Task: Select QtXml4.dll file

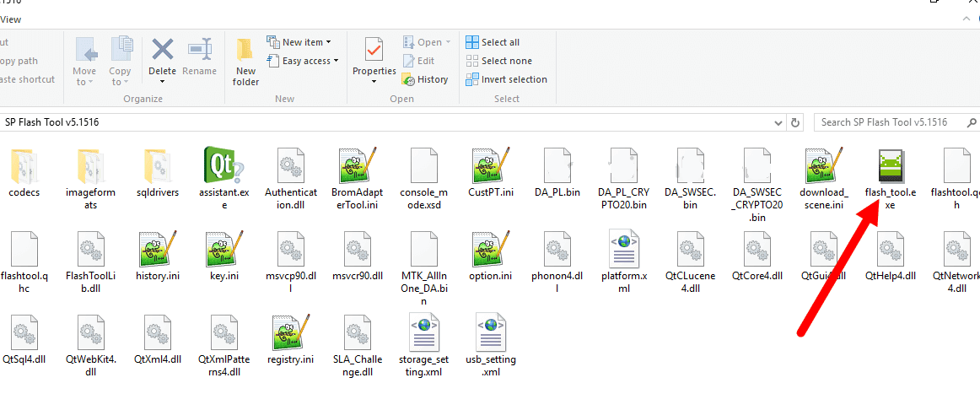Action: tap(158, 340)
